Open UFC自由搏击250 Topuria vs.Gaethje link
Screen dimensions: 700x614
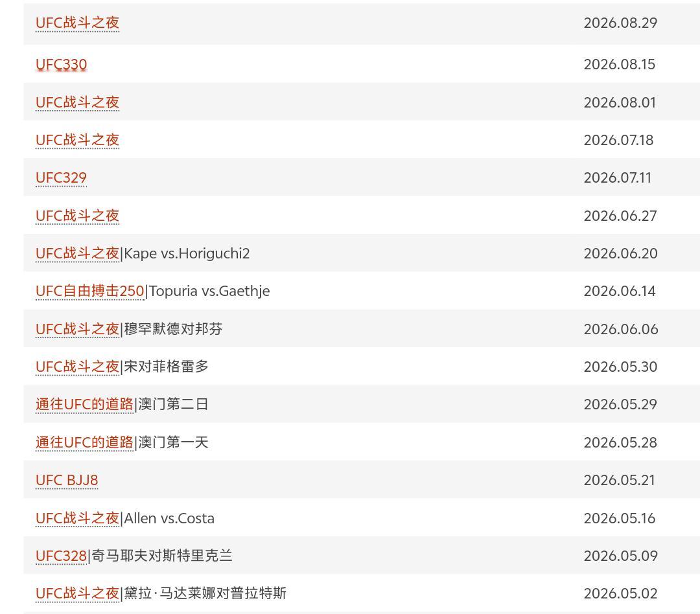coord(89,291)
